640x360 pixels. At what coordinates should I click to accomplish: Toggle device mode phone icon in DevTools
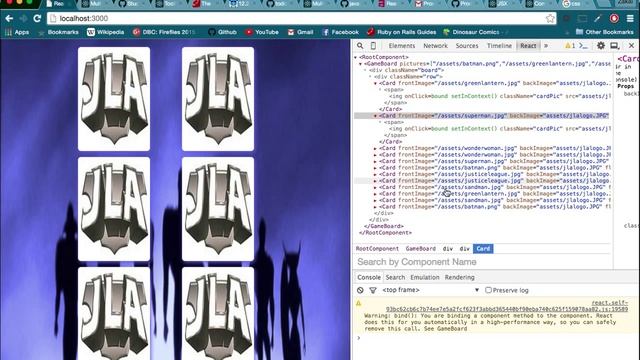click(373, 46)
